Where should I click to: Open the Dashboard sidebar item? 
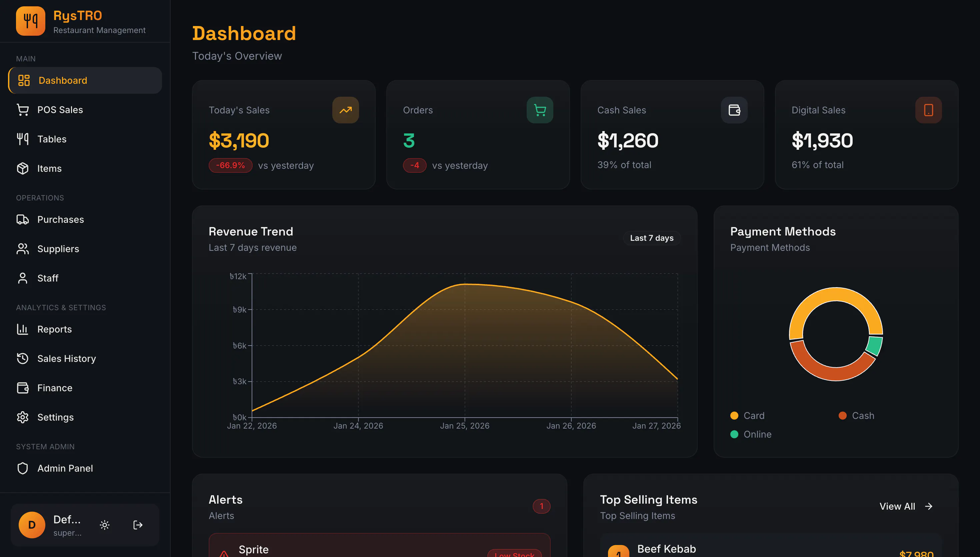tap(85, 80)
